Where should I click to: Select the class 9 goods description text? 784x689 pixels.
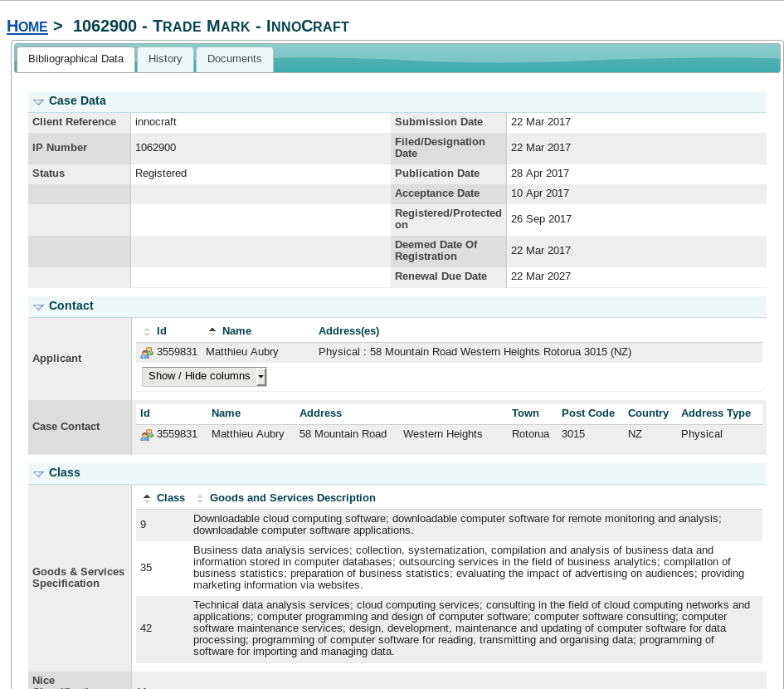tap(457, 525)
